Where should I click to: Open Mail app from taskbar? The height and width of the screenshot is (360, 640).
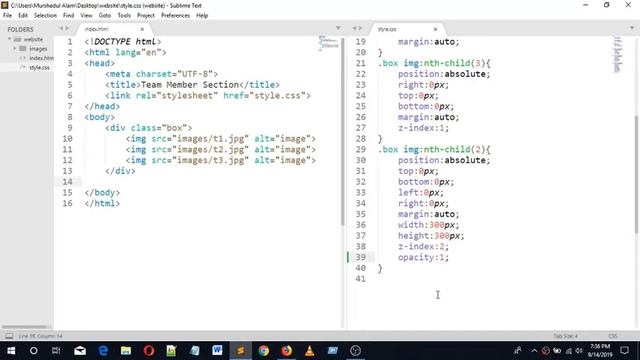(x=80, y=351)
